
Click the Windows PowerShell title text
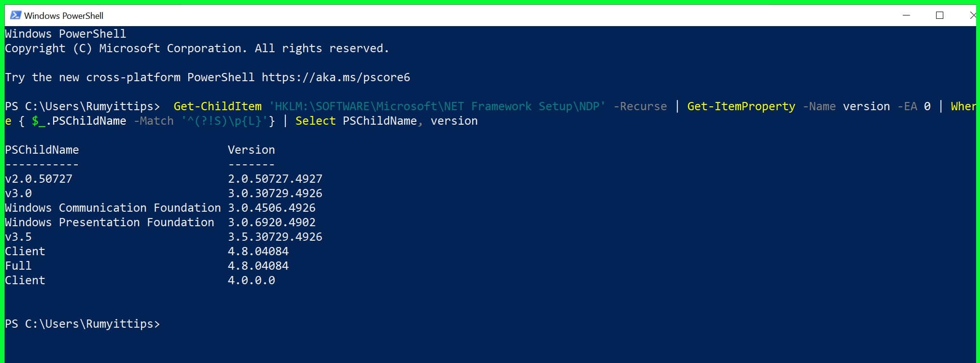[x=64, y=15]
